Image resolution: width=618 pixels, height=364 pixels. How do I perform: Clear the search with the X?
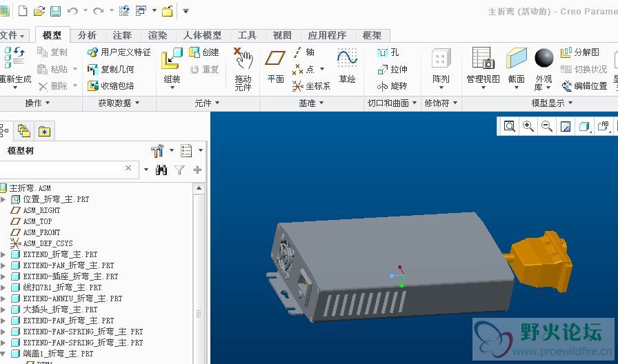point(128,168)
